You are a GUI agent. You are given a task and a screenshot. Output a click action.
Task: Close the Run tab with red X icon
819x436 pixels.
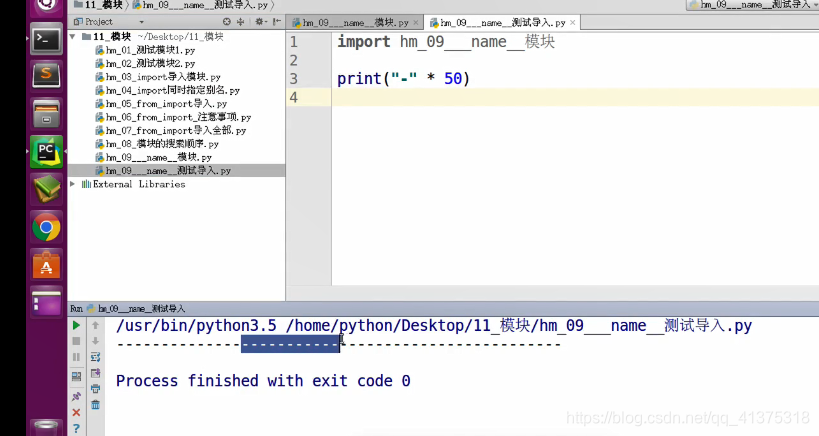[76, 413]
